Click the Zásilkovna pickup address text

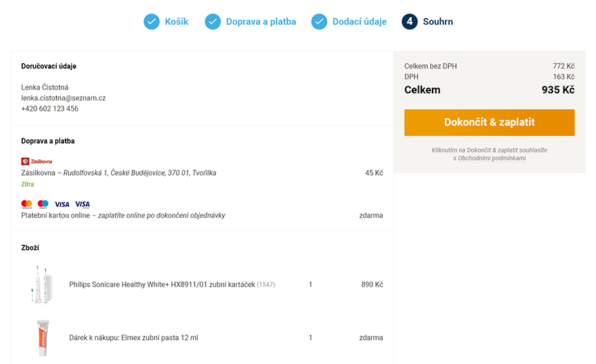pos(140,173)
